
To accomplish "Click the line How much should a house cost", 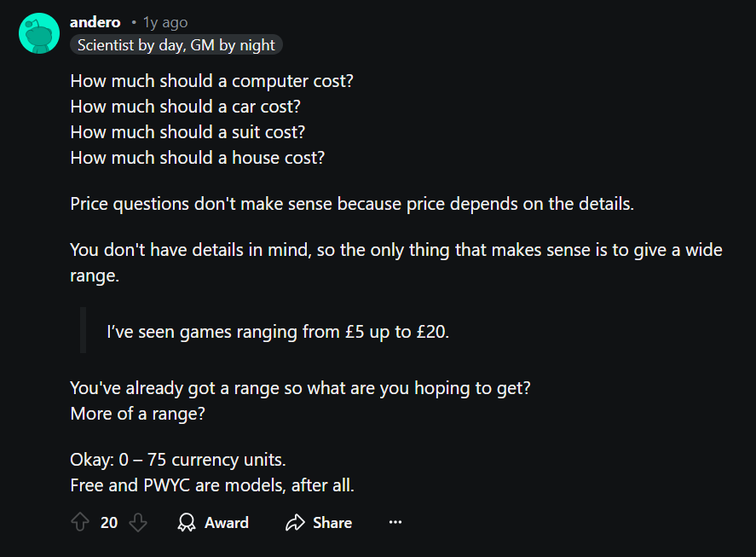I will [198, 158].
